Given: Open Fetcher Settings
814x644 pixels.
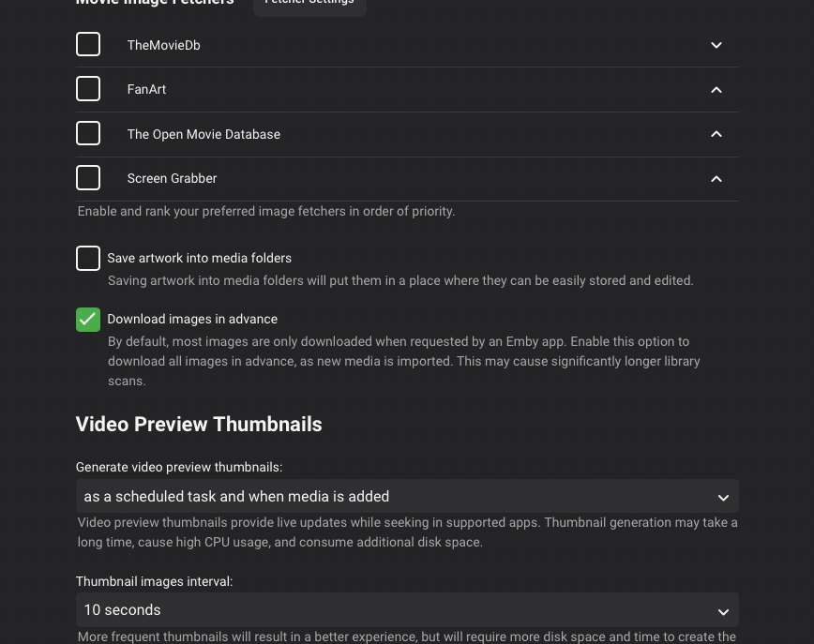Looking at the screenshot, I should [309, 4].
